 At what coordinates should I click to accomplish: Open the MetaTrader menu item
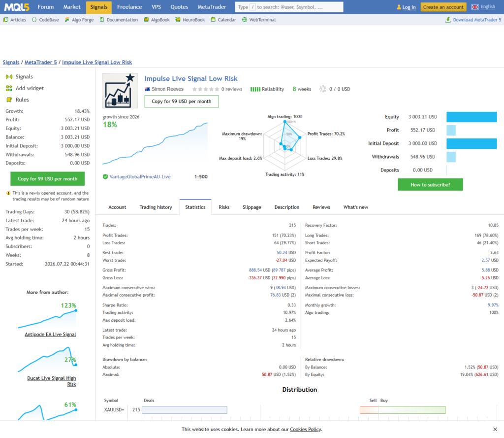pyautogui.click(x=212, y=7)
